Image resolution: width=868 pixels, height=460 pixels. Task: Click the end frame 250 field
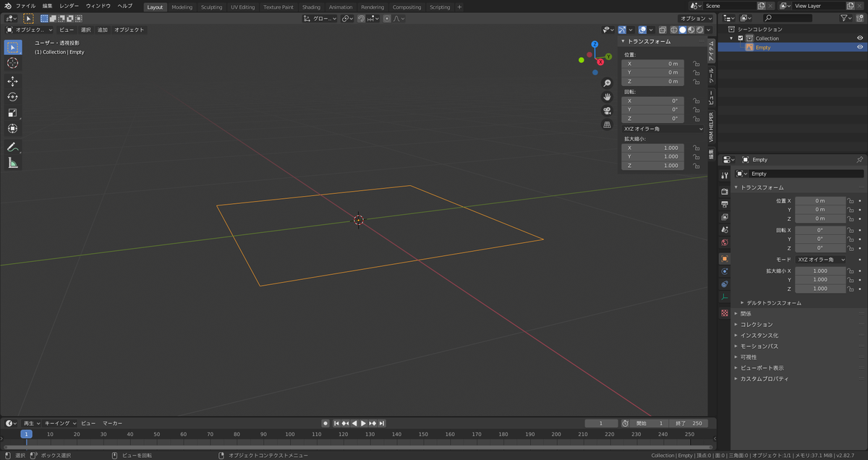point(689,423)
